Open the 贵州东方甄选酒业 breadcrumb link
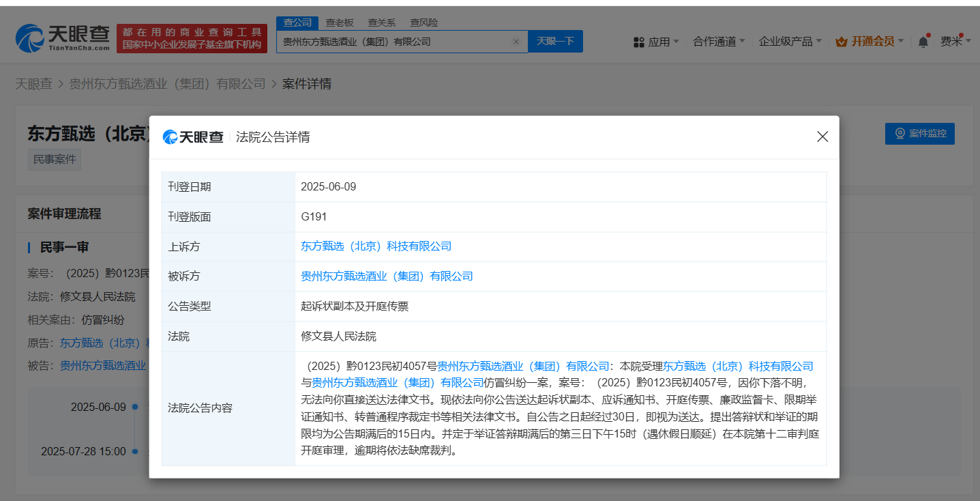Viewport: 980px width, 501px height. pos(167,84)
